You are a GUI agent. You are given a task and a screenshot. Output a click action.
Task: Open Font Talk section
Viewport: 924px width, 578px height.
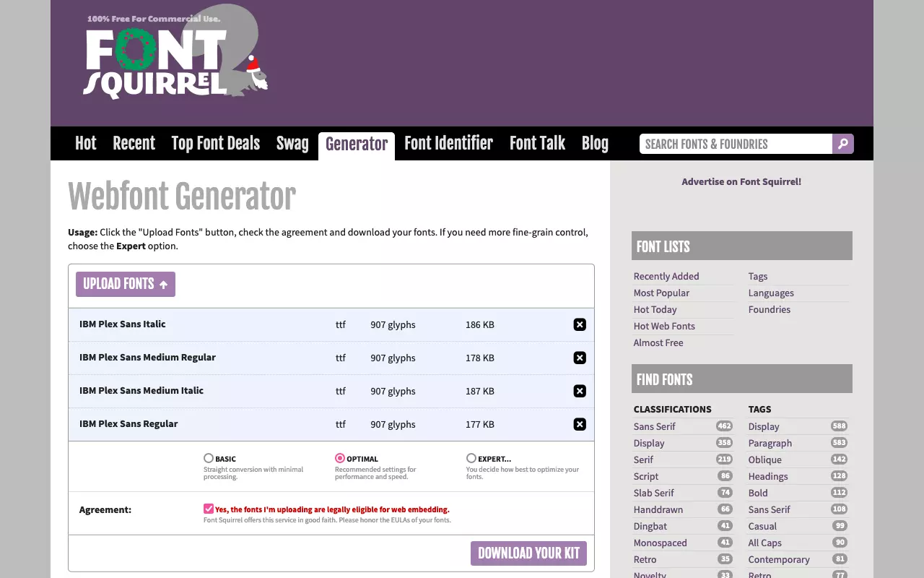pyautogui.click(x=537, y=143)
